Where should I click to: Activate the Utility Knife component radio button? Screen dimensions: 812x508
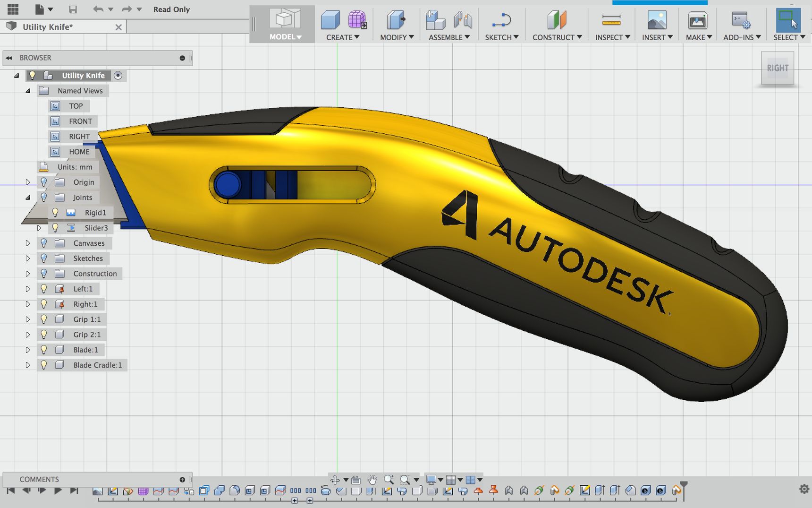pyautogui.click(x=118, y=75)
